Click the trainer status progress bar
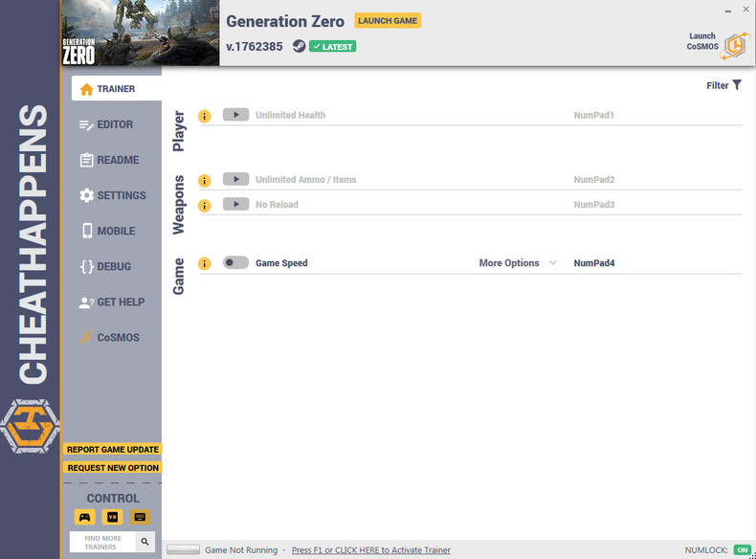This screenshot has height=559, width=756. [183, 549]
